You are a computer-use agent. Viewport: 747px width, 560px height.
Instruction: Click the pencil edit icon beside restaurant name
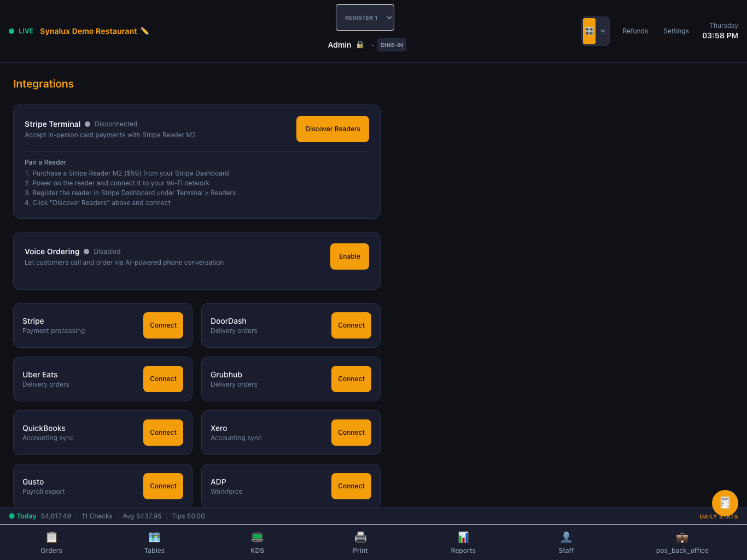[x=144, y=31]
